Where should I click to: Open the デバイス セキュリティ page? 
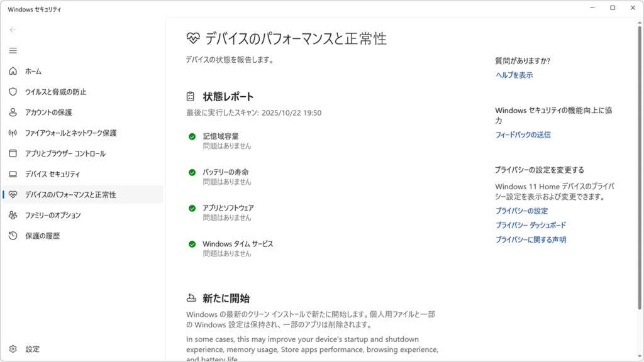[x=52, y=174]
